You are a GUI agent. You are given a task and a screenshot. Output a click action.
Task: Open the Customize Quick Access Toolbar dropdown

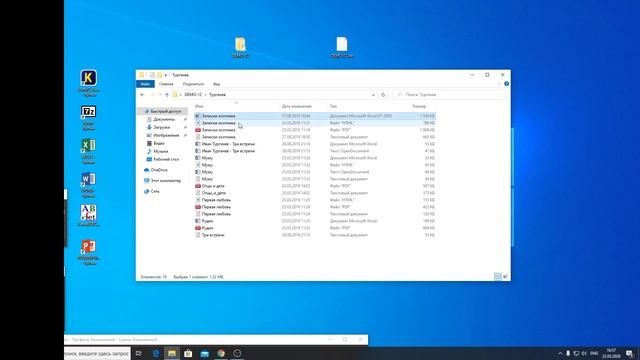point(166,75)
